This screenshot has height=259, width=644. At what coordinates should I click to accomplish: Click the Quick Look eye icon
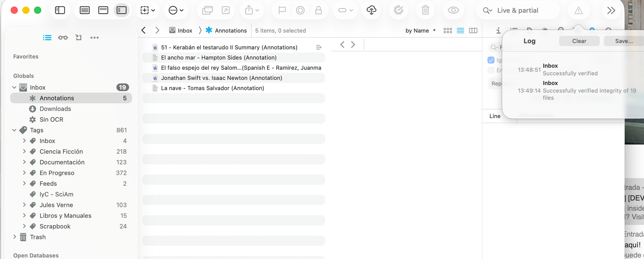pyautogui.click(x=453, y=10)
